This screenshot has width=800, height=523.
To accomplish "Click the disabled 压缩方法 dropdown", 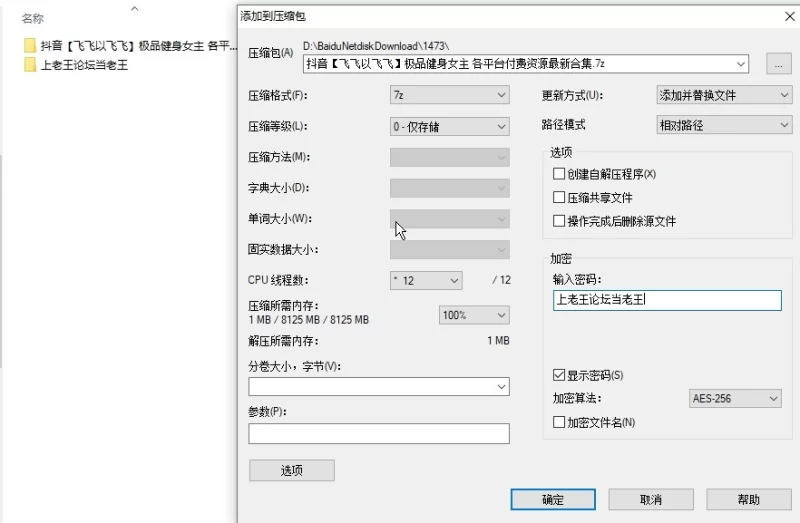I will pos(449,157).
